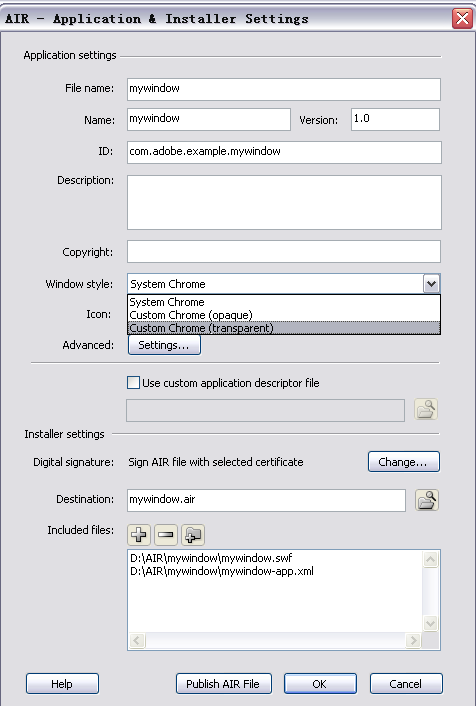Click inside the Description text area
This screenshot has width=476, height=706.
point(284,203)
